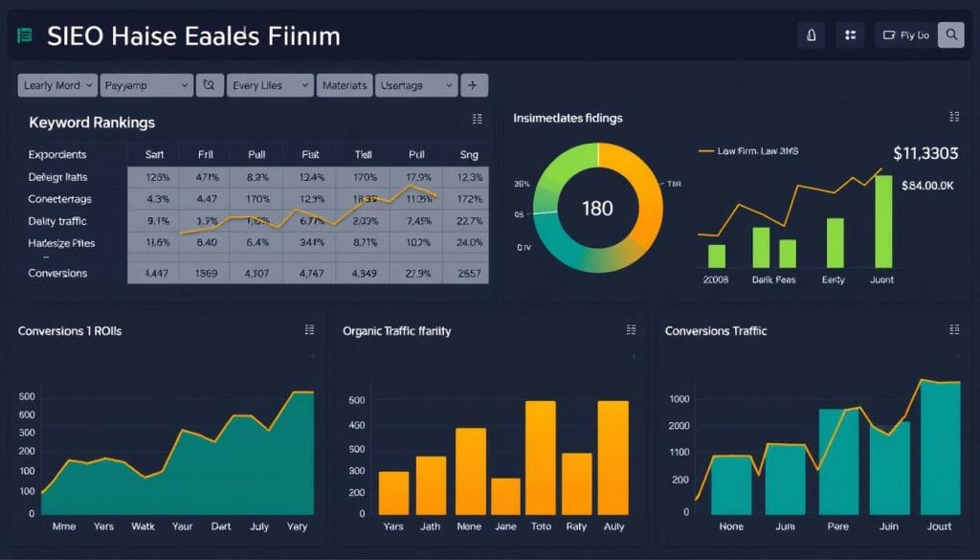Expand the Every Liles dropdown
This screenshot has height=560, width=980.
tap(269, 84)
